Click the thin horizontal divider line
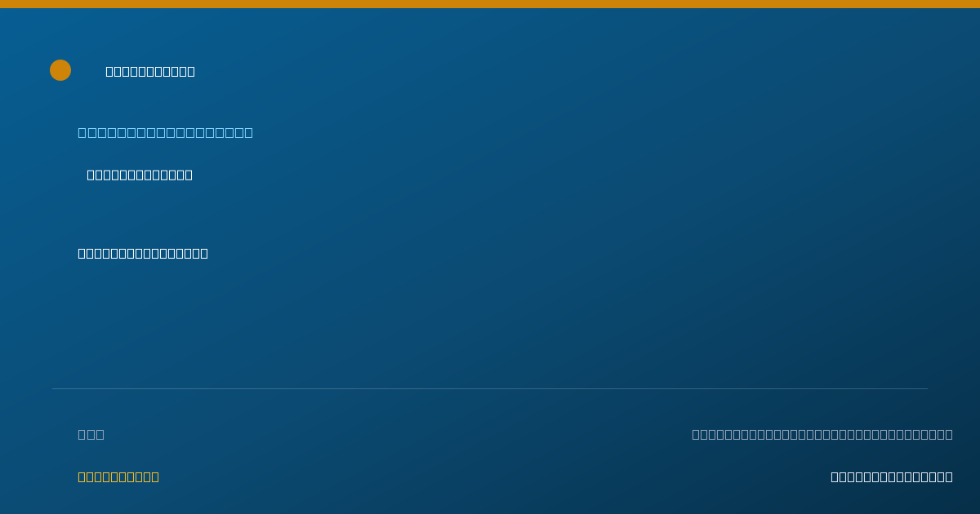Viewport: 980px width, 514px height. pos(490,388)
